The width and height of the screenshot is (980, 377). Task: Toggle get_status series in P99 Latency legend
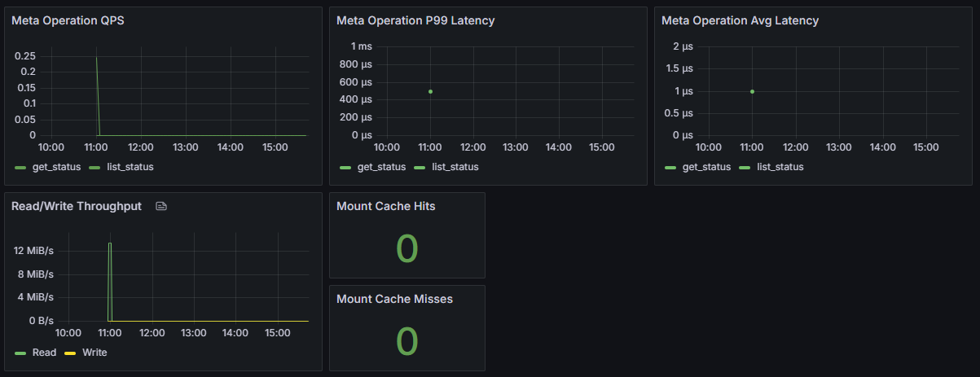pyautogui.click(x=380, y=167)
